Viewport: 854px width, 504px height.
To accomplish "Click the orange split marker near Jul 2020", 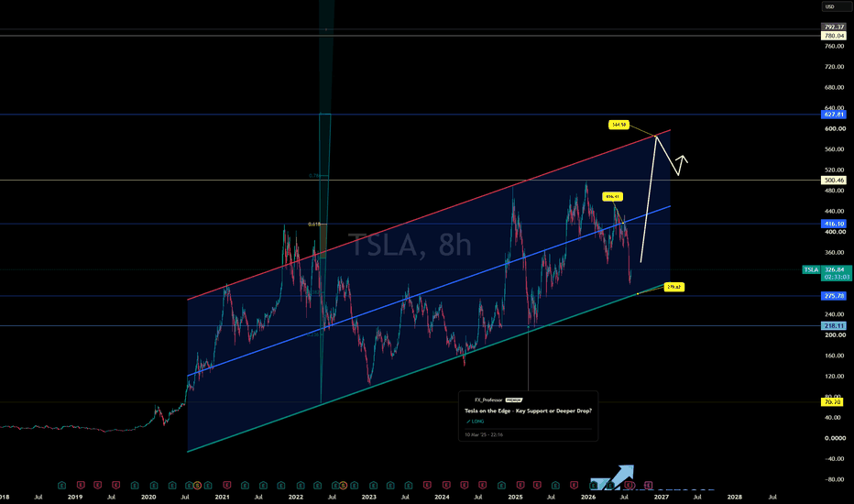I will [x=197, y=485].
